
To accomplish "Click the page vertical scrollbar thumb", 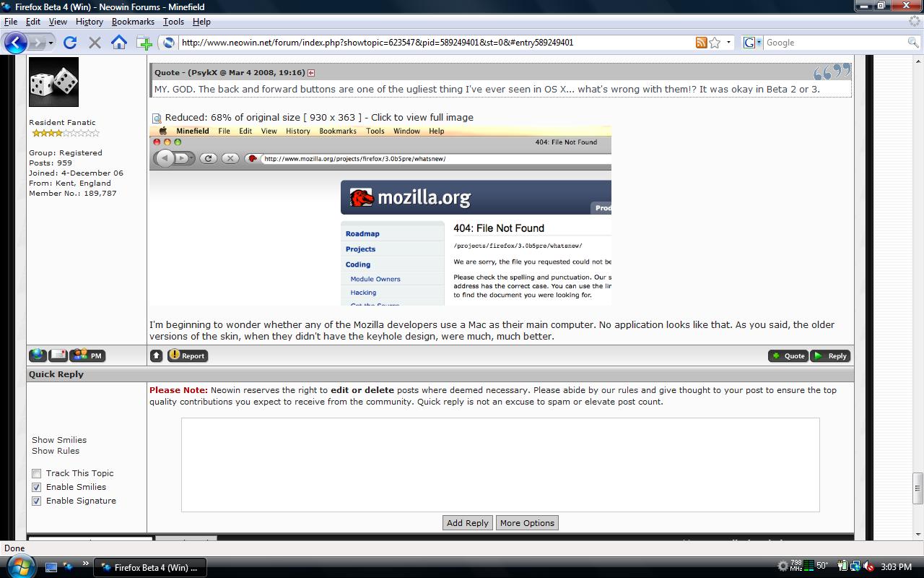I will pyautogui.click(x=918, y=488).
